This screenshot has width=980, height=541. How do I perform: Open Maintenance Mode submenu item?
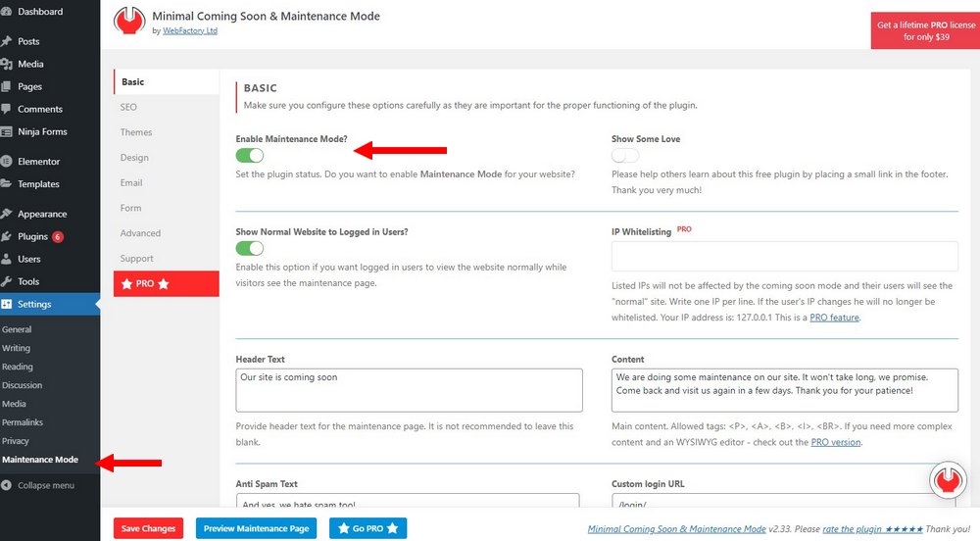tap(40, 459)
